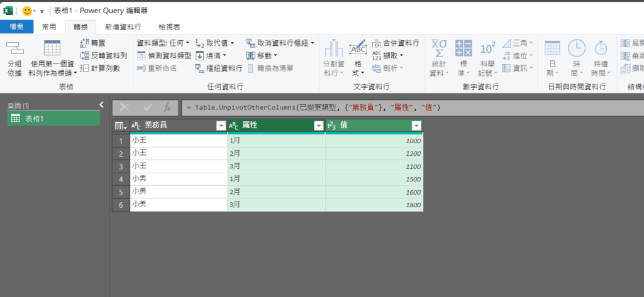Open the 檔案 (File) menu
This screenshot has width=644, height=297.
click(x=16, y=27)
